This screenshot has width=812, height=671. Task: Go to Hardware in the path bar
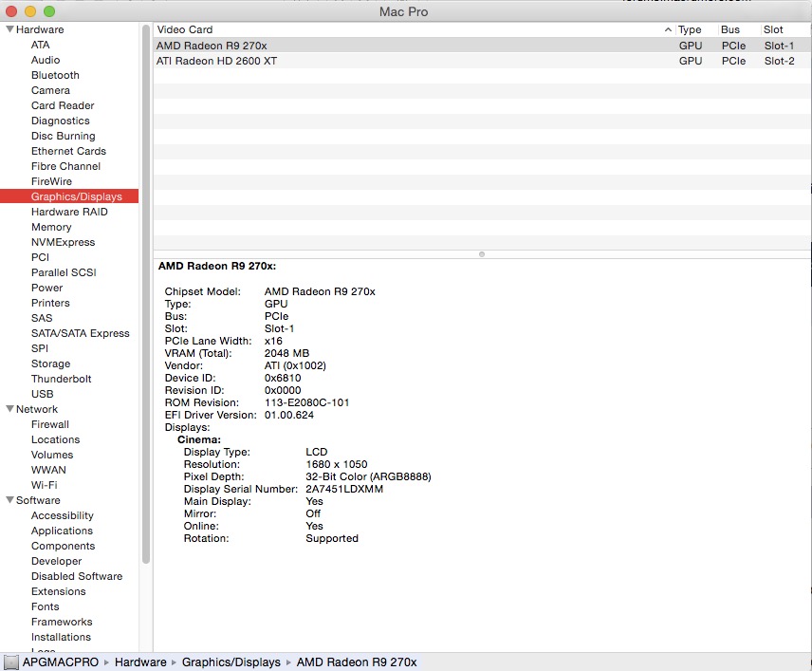[x=140, y=662]
